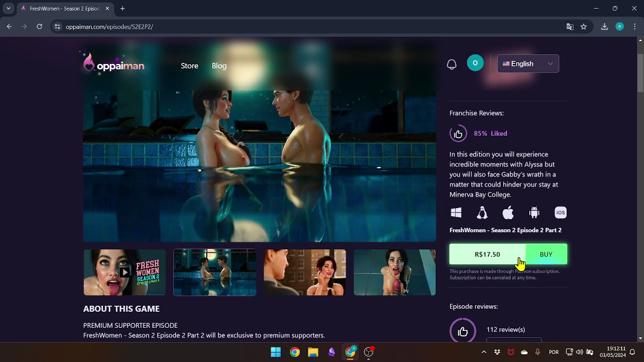Click the episode reviews thumbs-up icon

coord(463,331)
